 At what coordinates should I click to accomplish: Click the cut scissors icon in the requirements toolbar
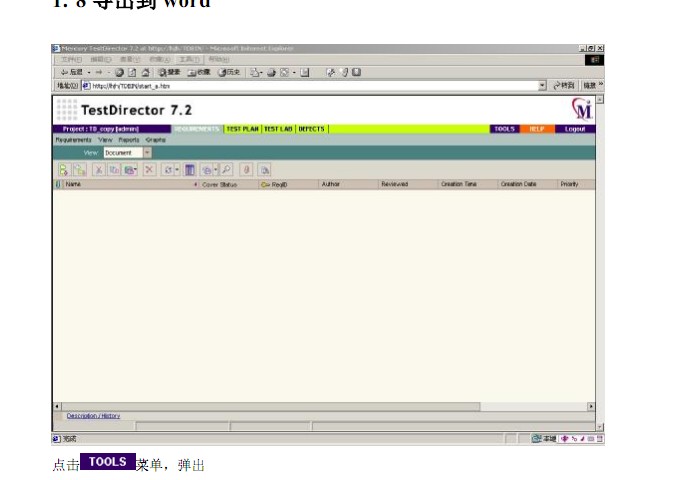pyautogui.click(x=99, y=169)
